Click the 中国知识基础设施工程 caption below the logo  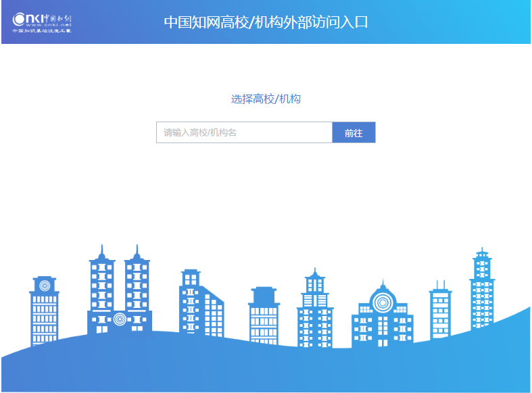click(x=42, y=31)
